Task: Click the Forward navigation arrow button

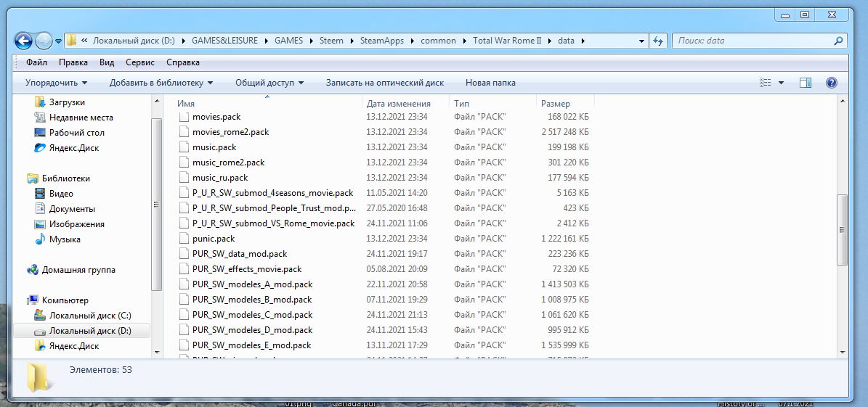Action: point(44,41)
